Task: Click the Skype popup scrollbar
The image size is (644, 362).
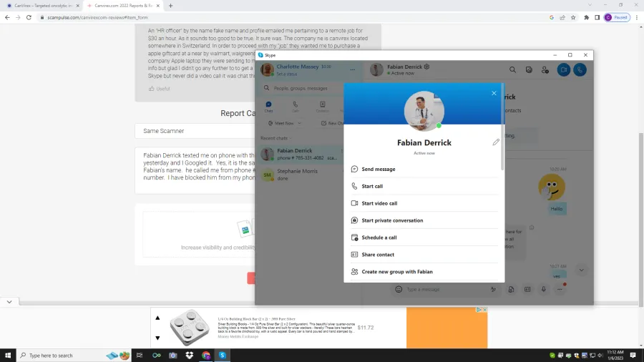Action: [502, 127]
